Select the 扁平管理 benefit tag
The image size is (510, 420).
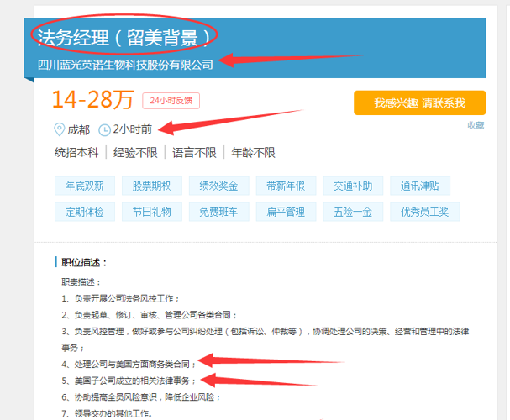[x=286, y=212]
